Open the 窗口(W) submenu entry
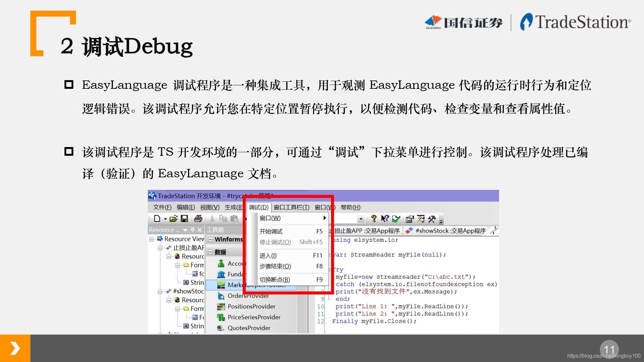Viewport: 644px width, 362px height. pyautogui.click(x=293, y=218)
